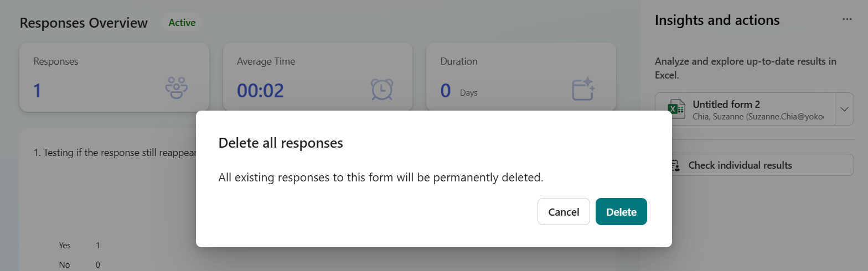Click the Check individual results icon
Screen dimensions: 868x271
[674, 165]
